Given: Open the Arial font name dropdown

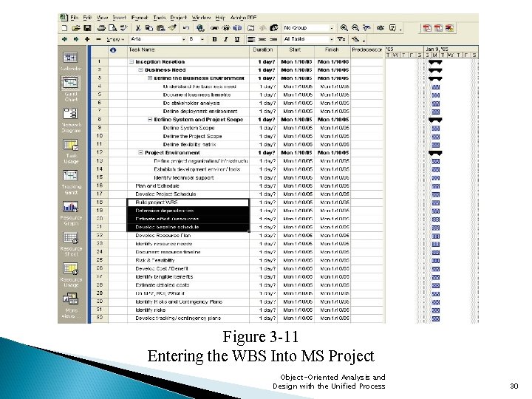Looking at the screenshot, I should coord(183,39).
